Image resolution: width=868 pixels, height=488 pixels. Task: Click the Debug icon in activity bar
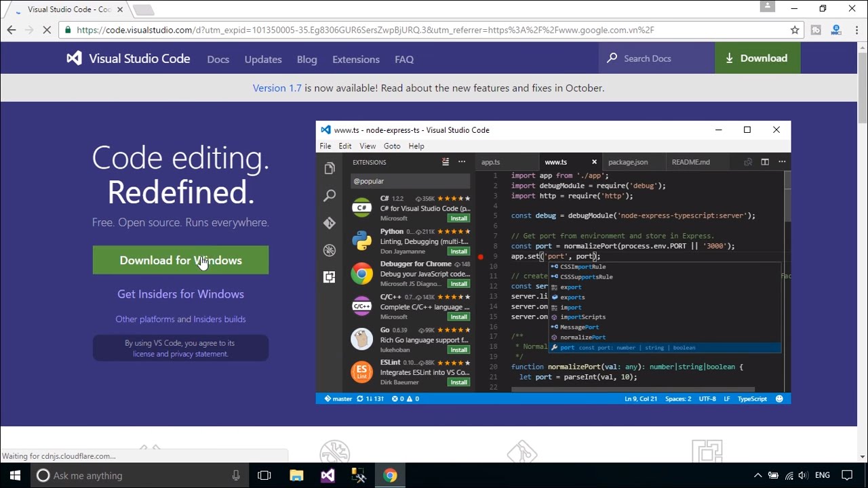pyautogui.click(x=330, y=250)
